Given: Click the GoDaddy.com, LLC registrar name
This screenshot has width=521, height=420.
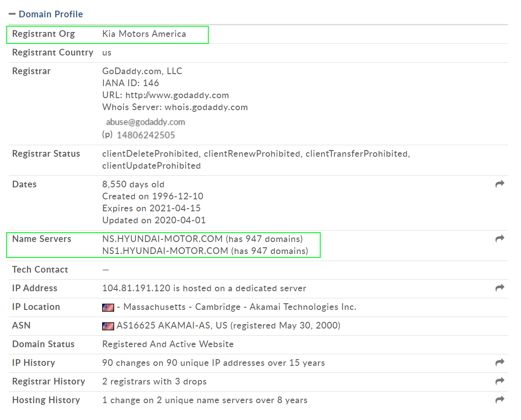Looking at the screenshot, I should tap(142, 71).
